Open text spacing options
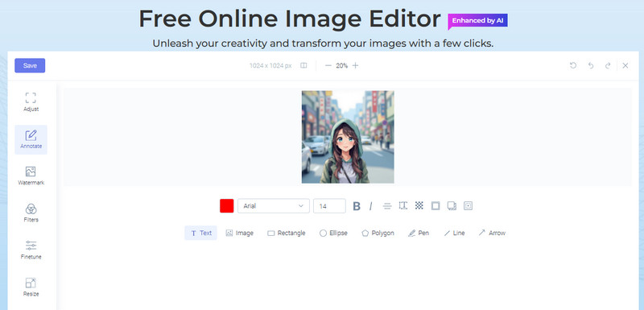Image resolution: width=644 pixels, height=310 pixels. pyautogui.click(x=403, y=205)
